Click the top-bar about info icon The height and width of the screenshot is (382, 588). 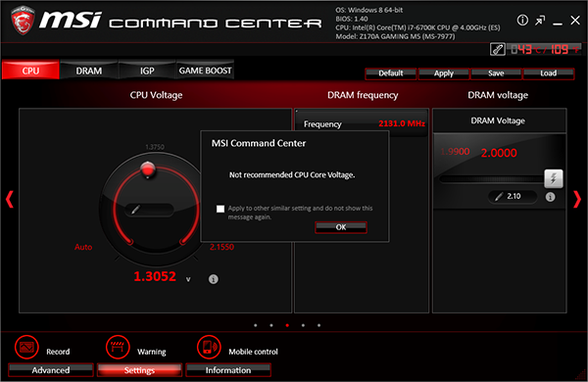coord(522,20)
